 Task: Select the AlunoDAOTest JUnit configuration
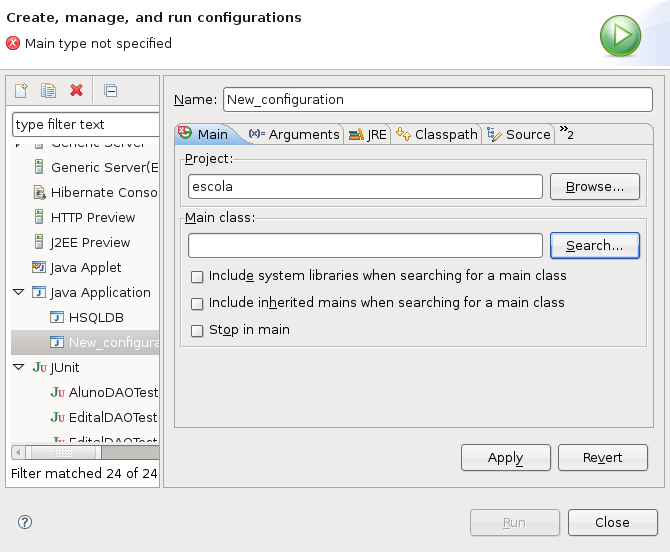pyautogui.click(x=112, y=392)
